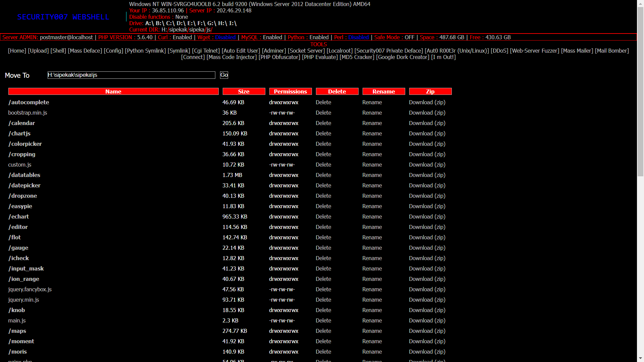The image size is (644, 362).
Task: Delete the jquery.min.js file
Action: [x=323, y=300]
